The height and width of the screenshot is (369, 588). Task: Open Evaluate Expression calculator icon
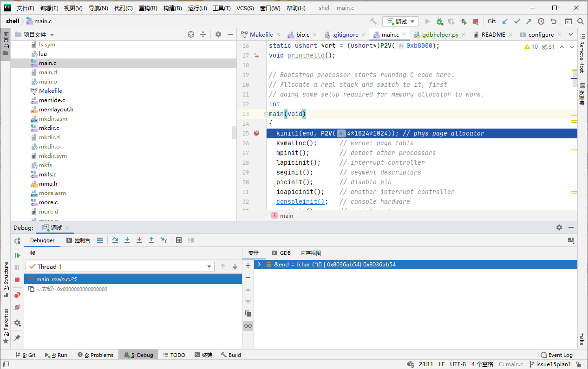click(179, 240)
